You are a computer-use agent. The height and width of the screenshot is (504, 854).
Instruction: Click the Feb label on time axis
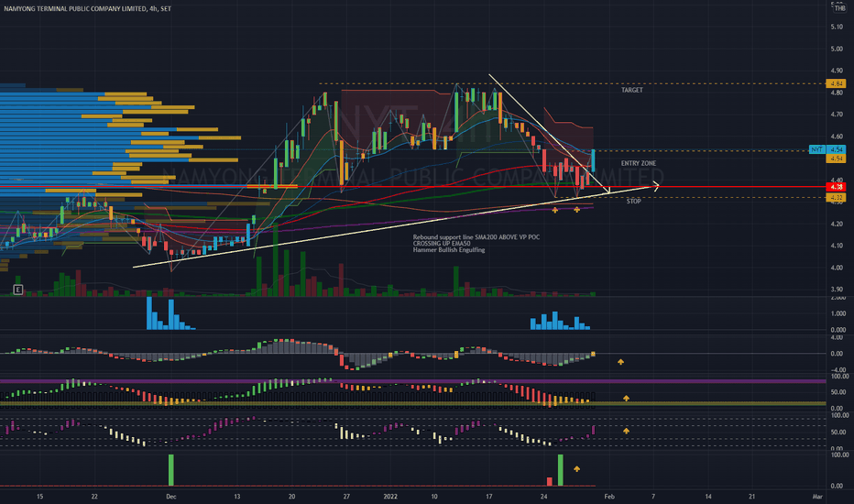609,497
